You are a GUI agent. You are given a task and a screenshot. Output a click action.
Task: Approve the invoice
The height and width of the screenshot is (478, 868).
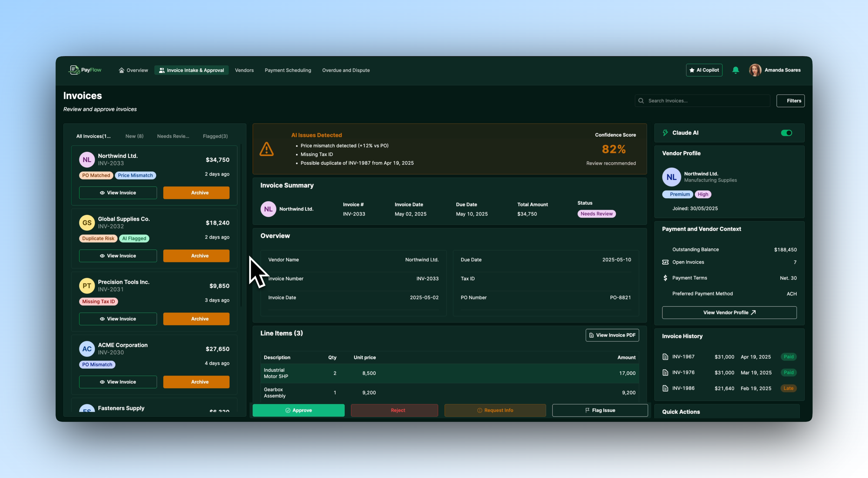point(299,410)
